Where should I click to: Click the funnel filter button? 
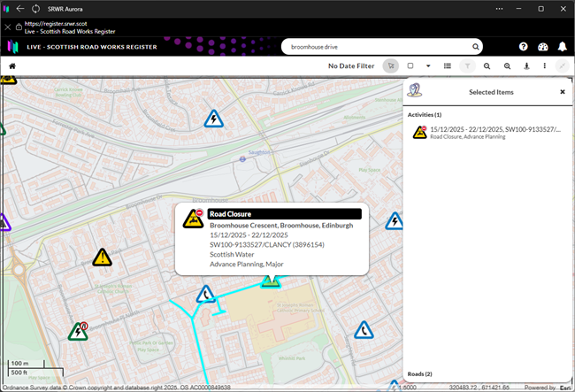tap(468, 66)
